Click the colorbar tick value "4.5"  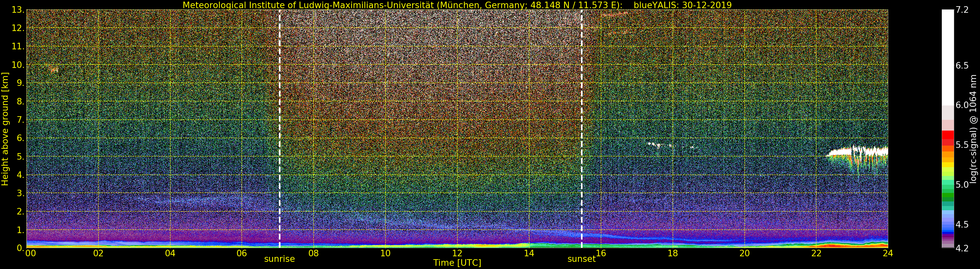(x=962, y=224)
